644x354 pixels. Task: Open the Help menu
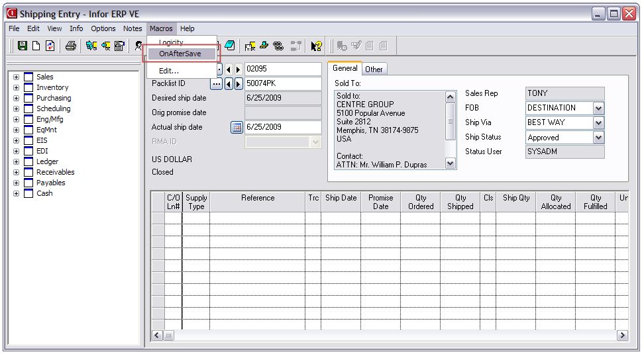(188, 28)
